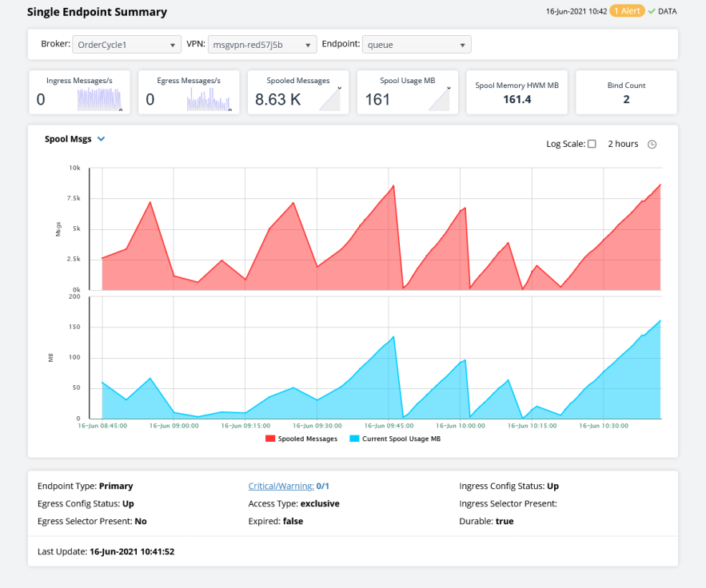Click the Ingress Messages/s sparkline chart
This screenshot has height=588, width=706.
click(98, 99)
